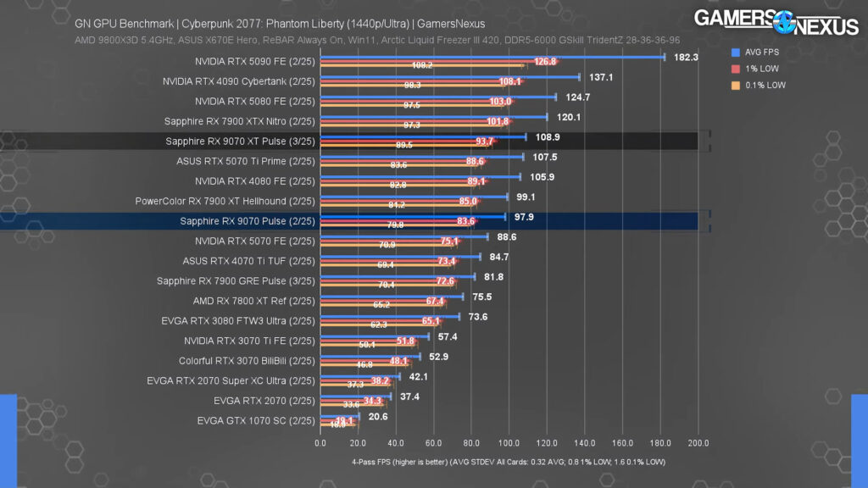This screenshot has height=488, width=868.
Task: Select the 75.1 one-percent-low value
Action: (x=449, y=241)
